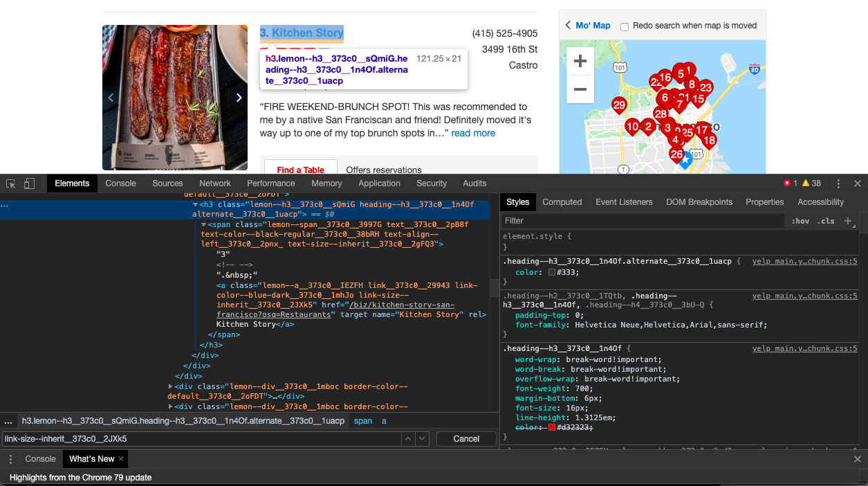
Task: Open DevTools three-dot customization menu
Action: click(838, 183)
